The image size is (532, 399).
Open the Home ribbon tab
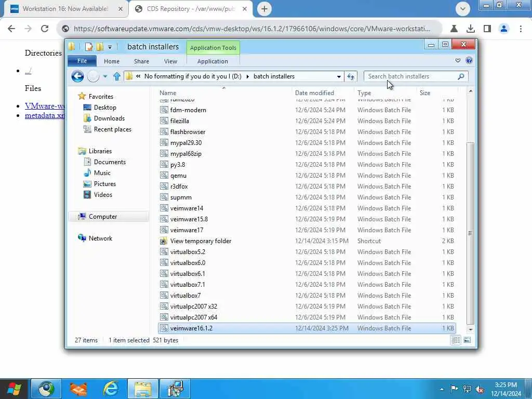tap(112, 61)
